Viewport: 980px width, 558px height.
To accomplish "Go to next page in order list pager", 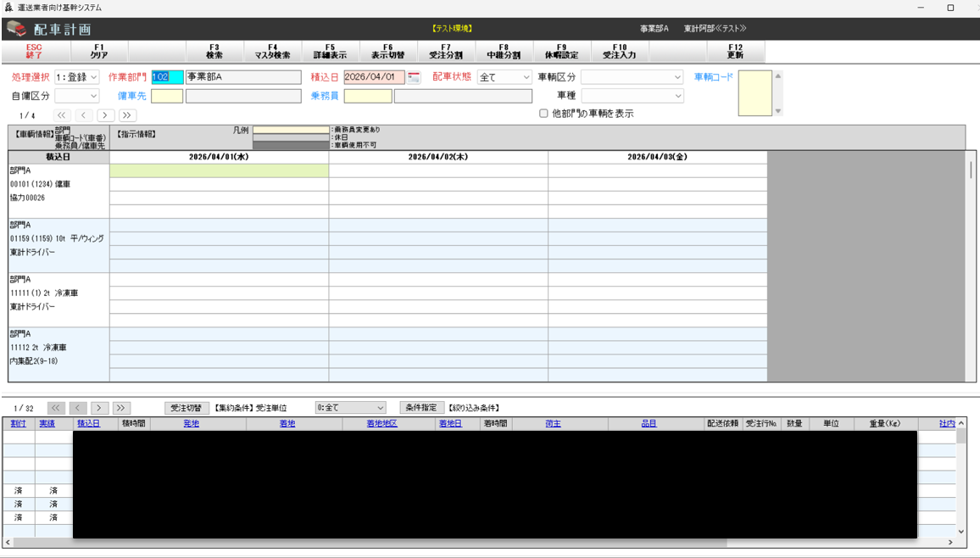I will (99, 408).
